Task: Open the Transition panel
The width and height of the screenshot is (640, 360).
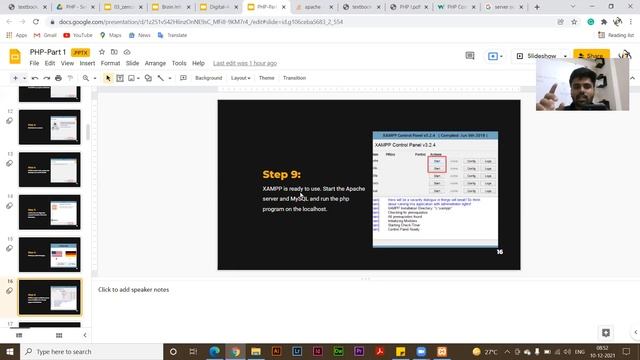Action: 294,78
